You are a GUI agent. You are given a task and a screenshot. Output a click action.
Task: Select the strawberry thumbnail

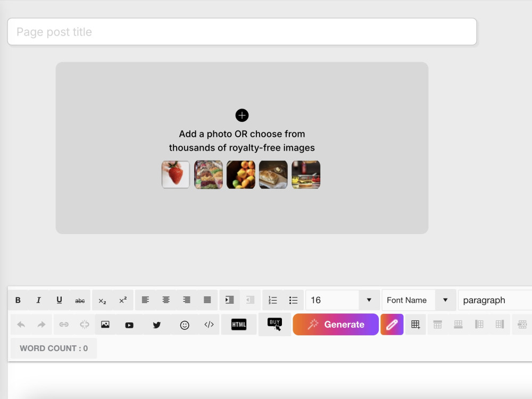[x=176, y=174]
